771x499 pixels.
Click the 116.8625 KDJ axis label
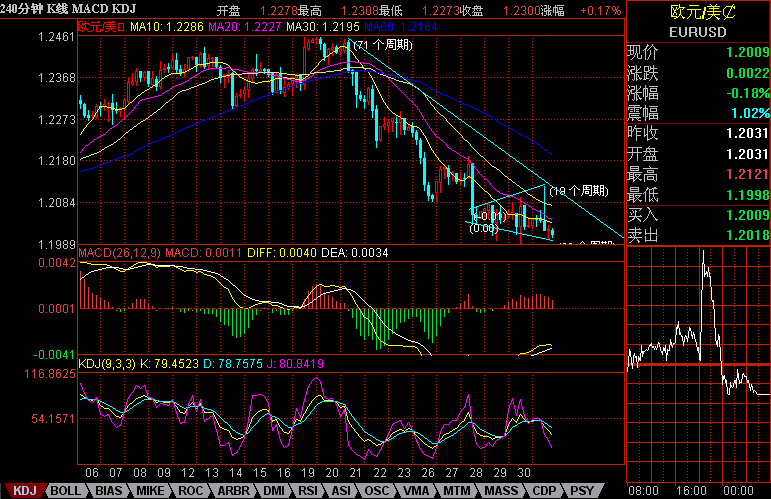coord(50,374)
